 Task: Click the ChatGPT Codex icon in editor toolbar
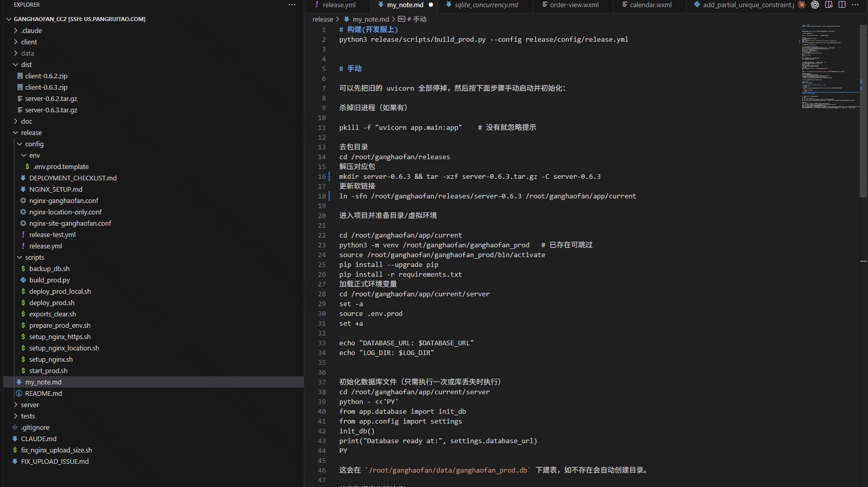(815, 5)
